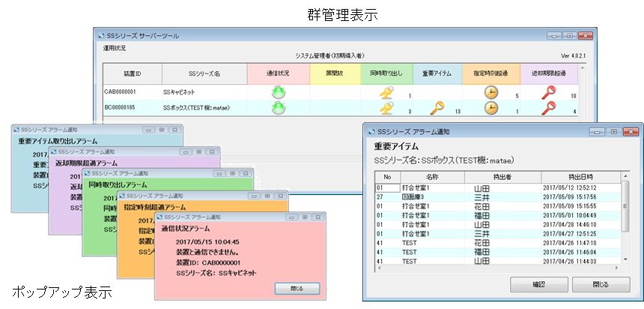Open the gold important item key icon
The height and width of the screenshot is (309, 644).
click(x=437, y=108)
